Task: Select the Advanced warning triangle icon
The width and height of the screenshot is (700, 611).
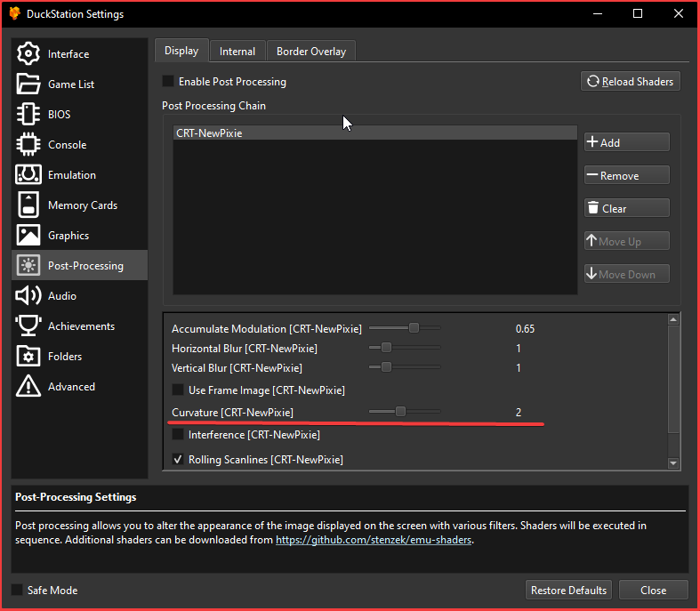Action: 28,386
